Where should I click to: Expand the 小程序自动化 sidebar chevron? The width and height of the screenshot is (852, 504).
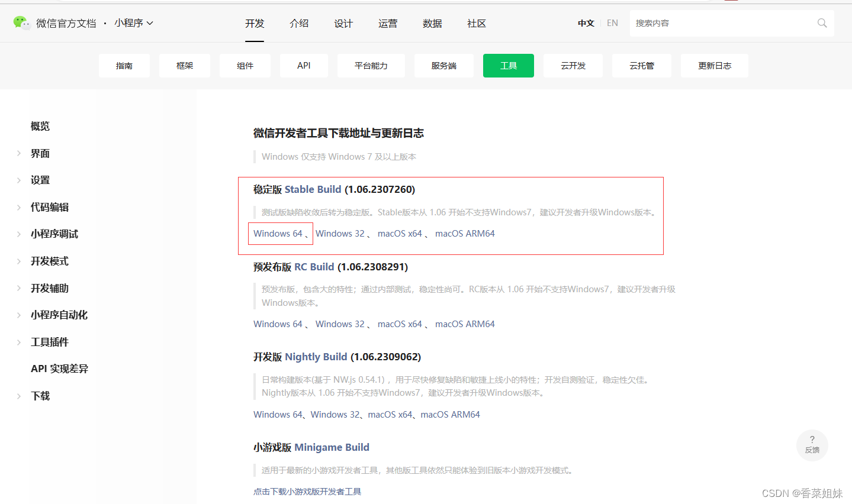tap(19, 315)
